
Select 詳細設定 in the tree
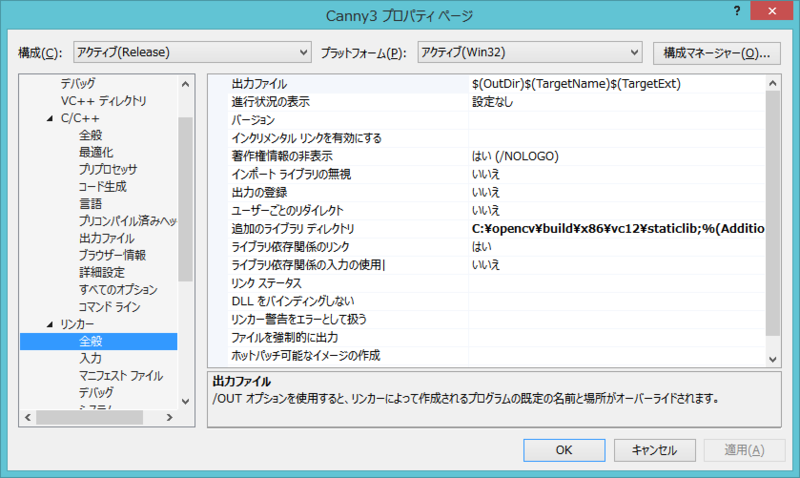pos(102,272)
